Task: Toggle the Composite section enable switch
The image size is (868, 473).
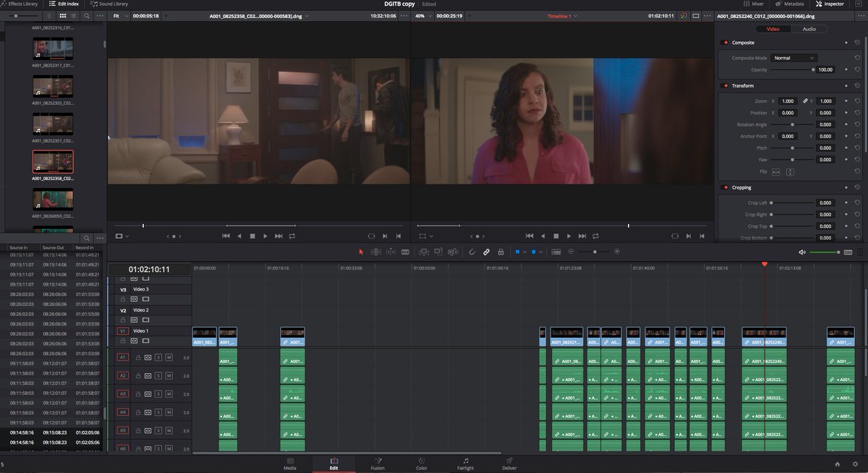Action: click(726, 43)
